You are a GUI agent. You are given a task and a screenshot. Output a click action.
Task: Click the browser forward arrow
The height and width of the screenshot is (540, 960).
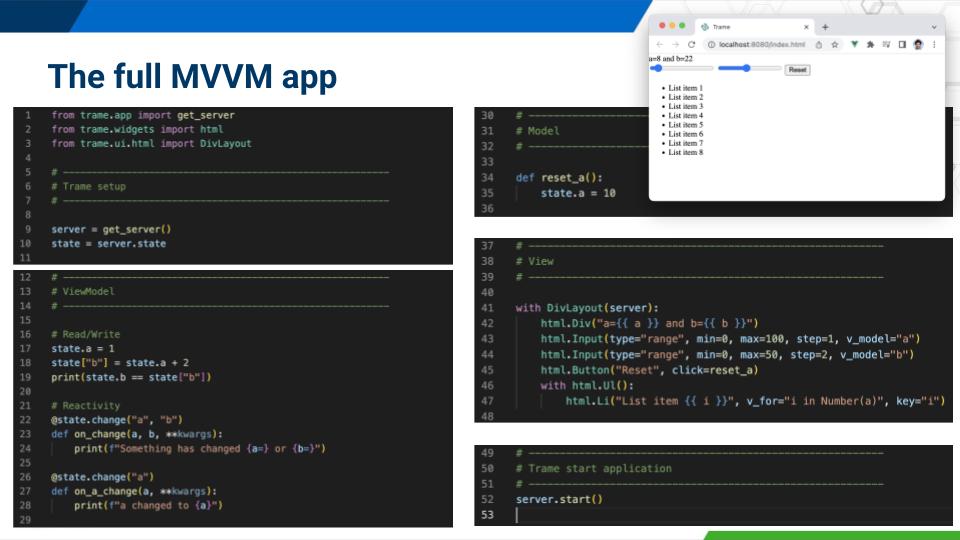675,45
